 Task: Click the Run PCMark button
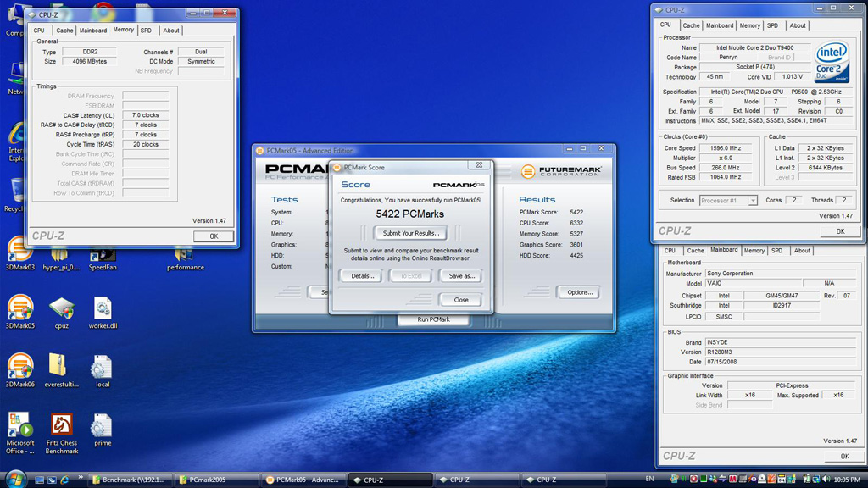point(433,319)
